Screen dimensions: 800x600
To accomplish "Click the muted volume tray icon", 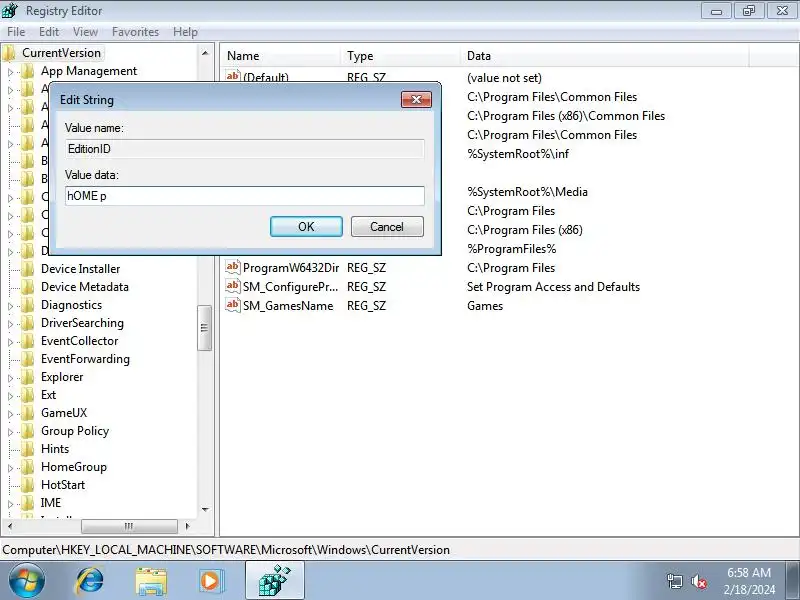I will [x=698, y=581].
